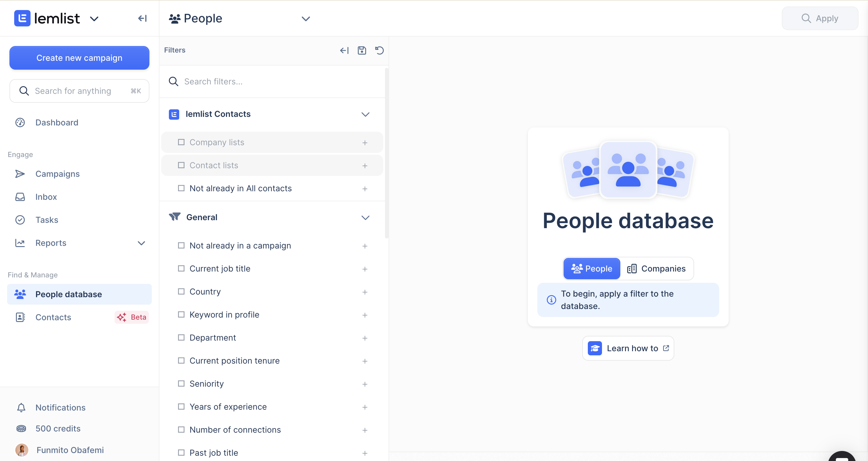Image resolution: width=868 pixels, height=461 pixels.
Task: Go to Campaigns in the sidebar
Action: pyautogui.click(x=79, y=174)
